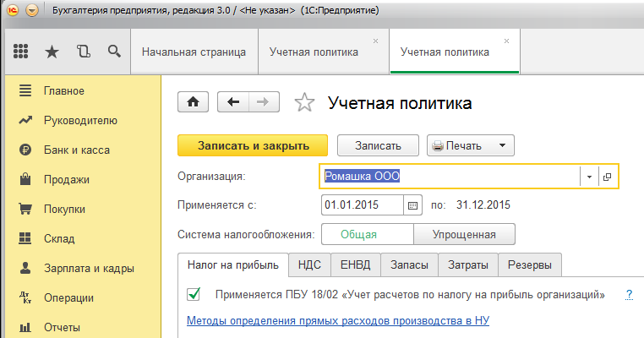Click the Применяется с date field
Viewport: 644px width, 338px height.
pyautogui.click(x=362, y=204)
